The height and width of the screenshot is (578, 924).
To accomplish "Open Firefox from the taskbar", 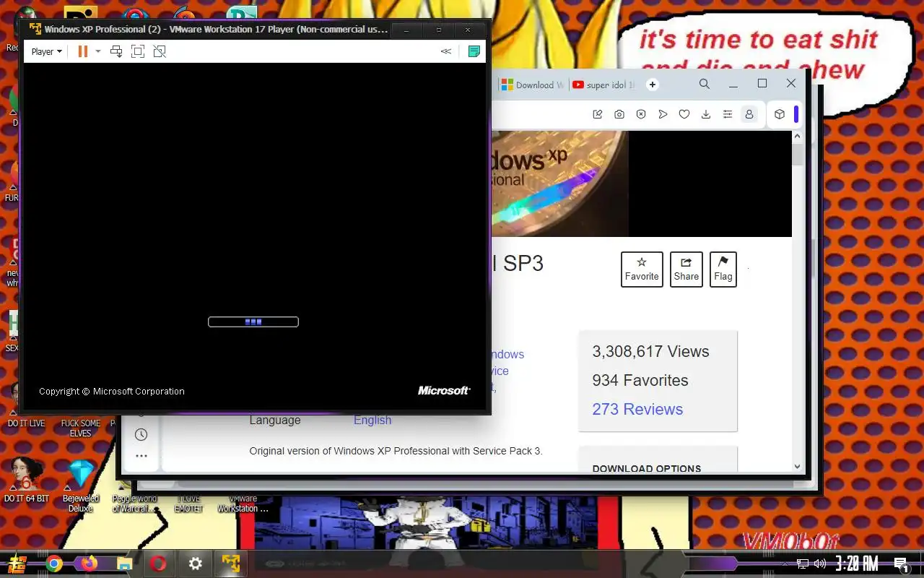I will (89, 564).
